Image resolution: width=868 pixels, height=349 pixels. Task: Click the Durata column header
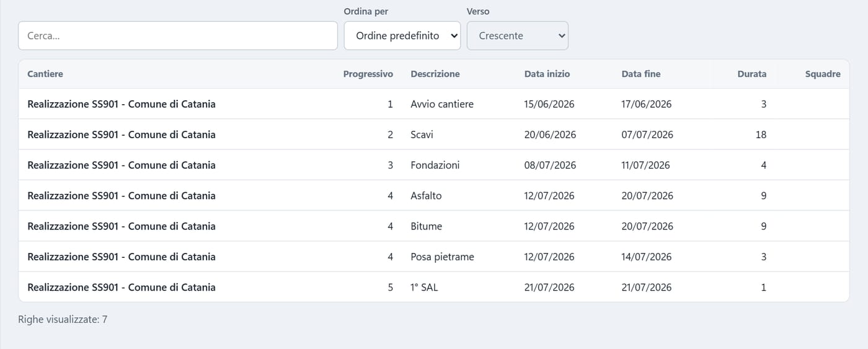click(x=751, y=74)
